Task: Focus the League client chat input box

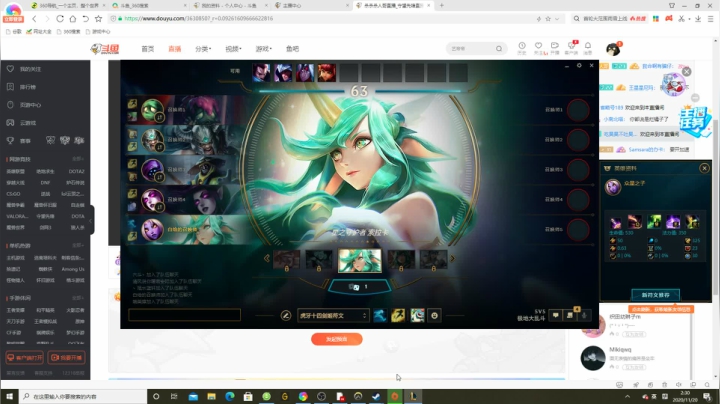Action: click(185, 315)
